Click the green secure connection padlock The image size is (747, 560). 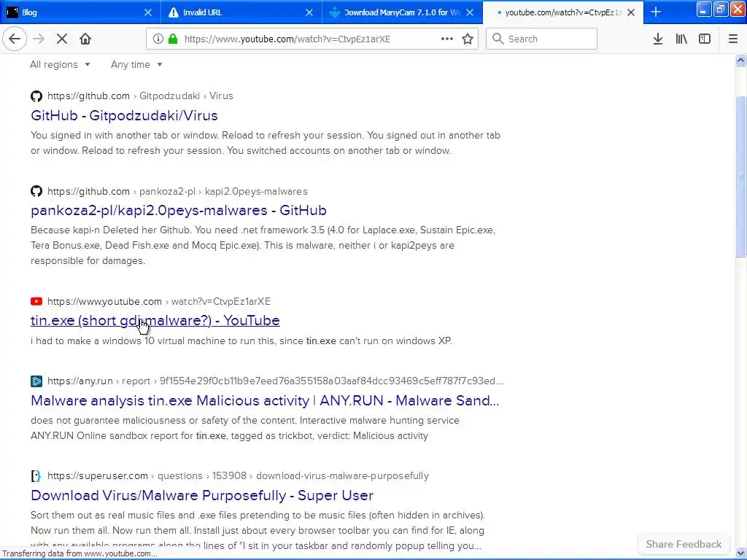173,39
